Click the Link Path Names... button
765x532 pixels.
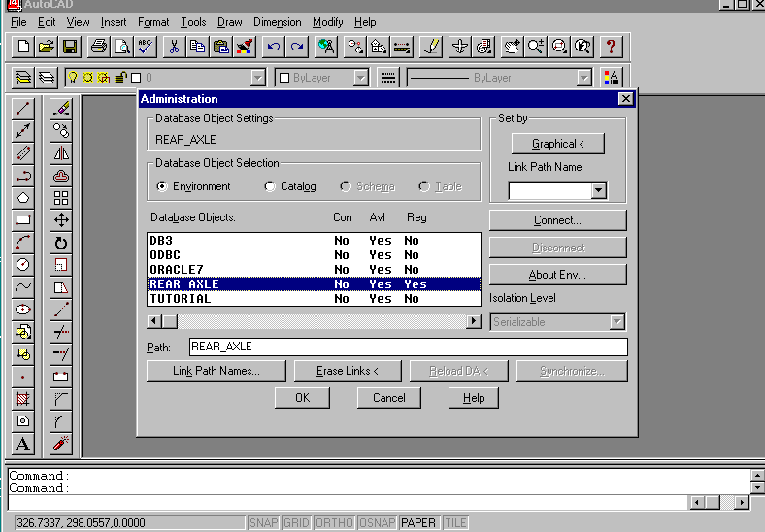click(x=216, y=371)
